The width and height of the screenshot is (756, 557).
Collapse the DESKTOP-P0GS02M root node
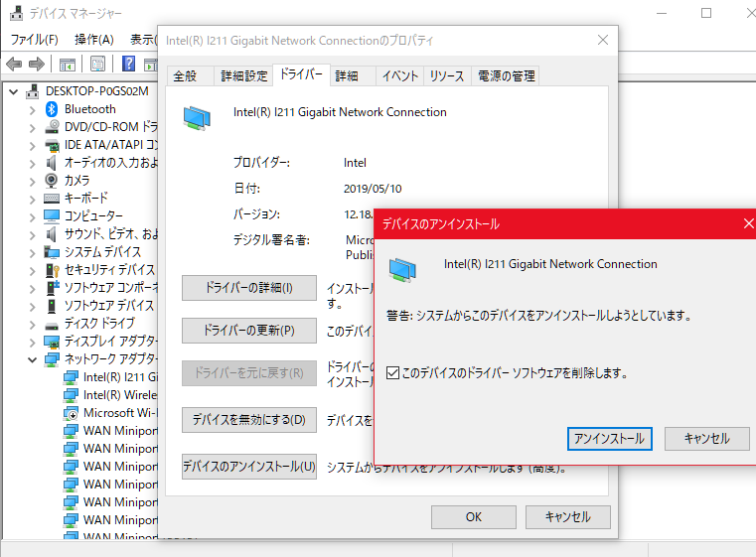click(14, 91)
